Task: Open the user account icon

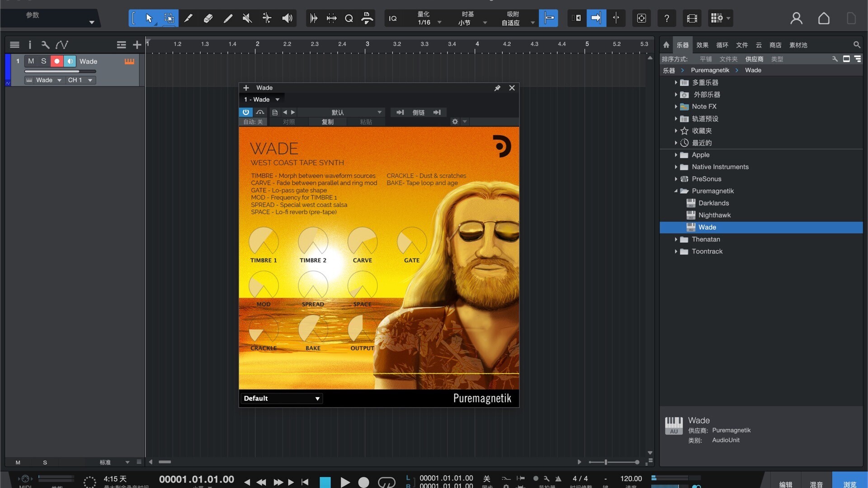Action: coord(796,18)
